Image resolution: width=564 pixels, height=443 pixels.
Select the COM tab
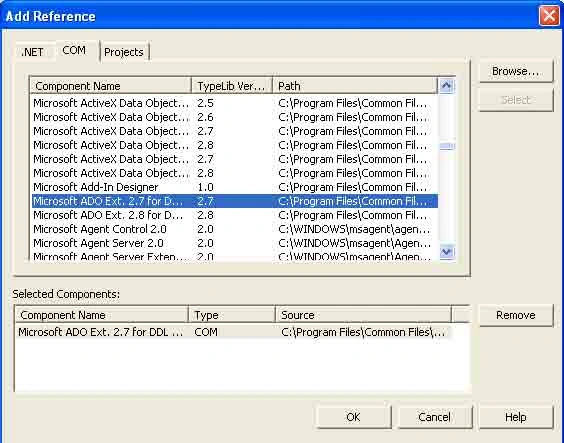74,50
